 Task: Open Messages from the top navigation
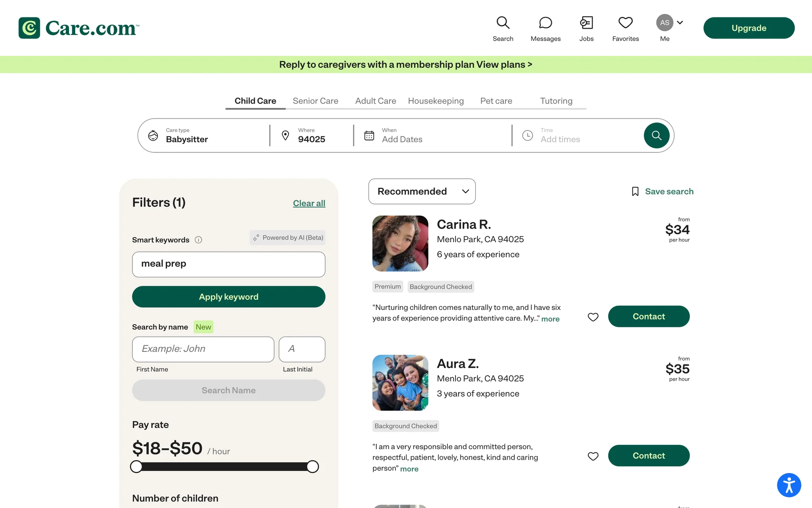(x=545, y=29)
